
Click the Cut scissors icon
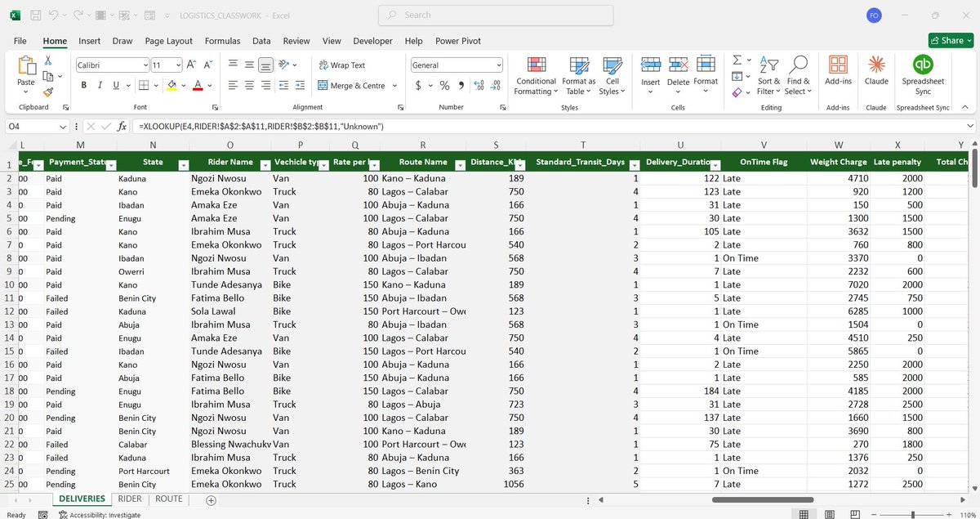click(x=48, y=60)
